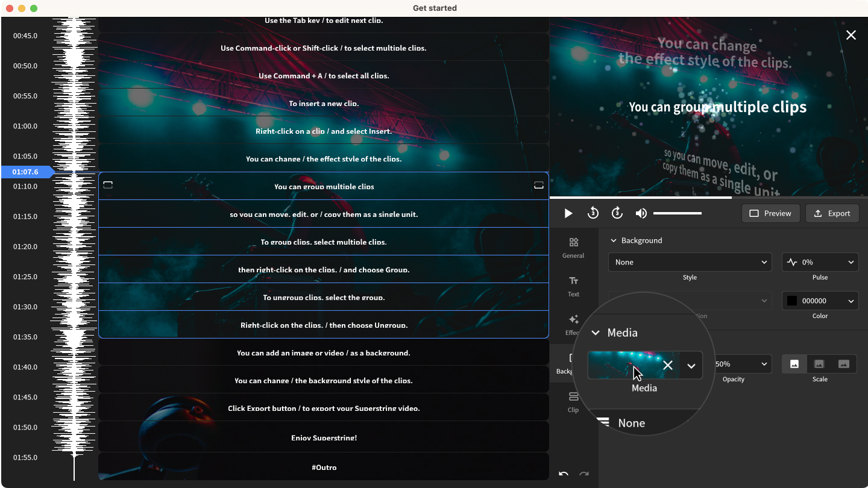Open the General settings tab
This screenshot has width=868, height=488.
[573, 248]
